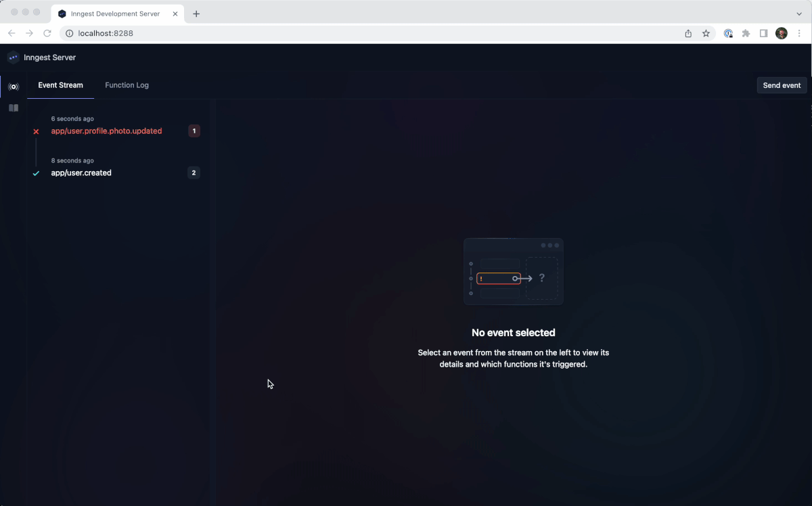Open a new browser tab with the plus button
The width and height of the screenshot is (812, 506).
[196, 13]
